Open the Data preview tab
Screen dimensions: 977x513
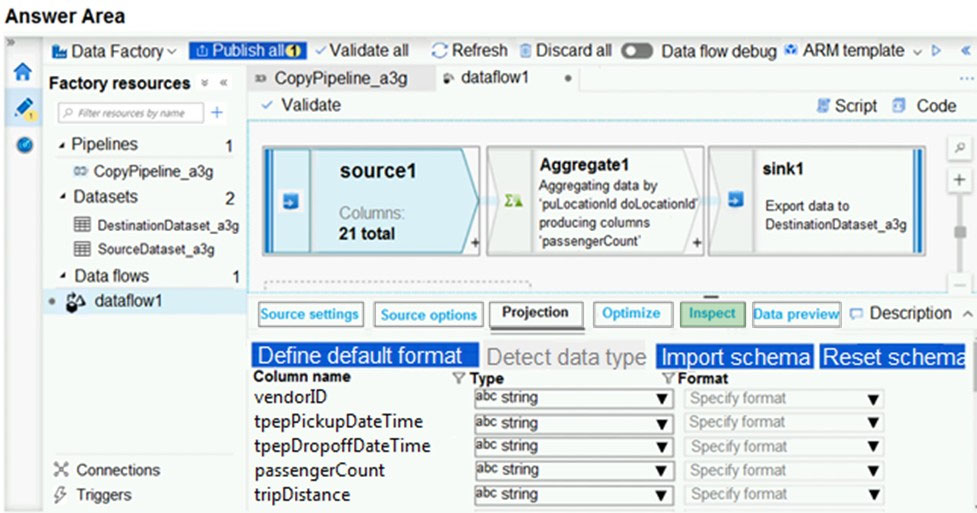[796, 314]
